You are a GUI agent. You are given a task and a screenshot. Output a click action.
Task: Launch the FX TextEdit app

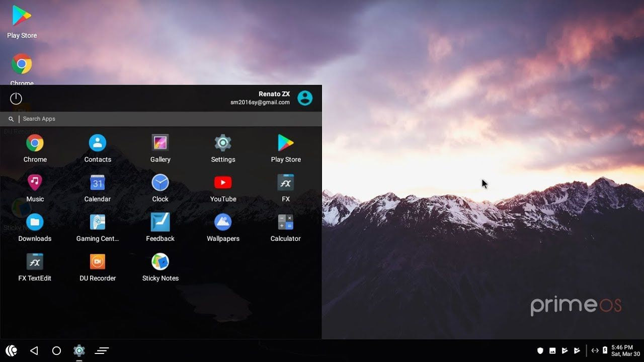coord(35,267)
